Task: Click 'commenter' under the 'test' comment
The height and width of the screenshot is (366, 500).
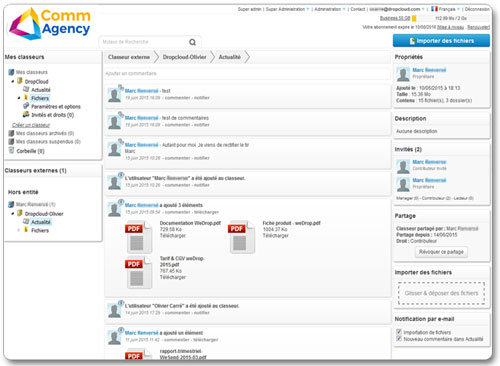Action: pyautogui.click(x=177, y=98)
